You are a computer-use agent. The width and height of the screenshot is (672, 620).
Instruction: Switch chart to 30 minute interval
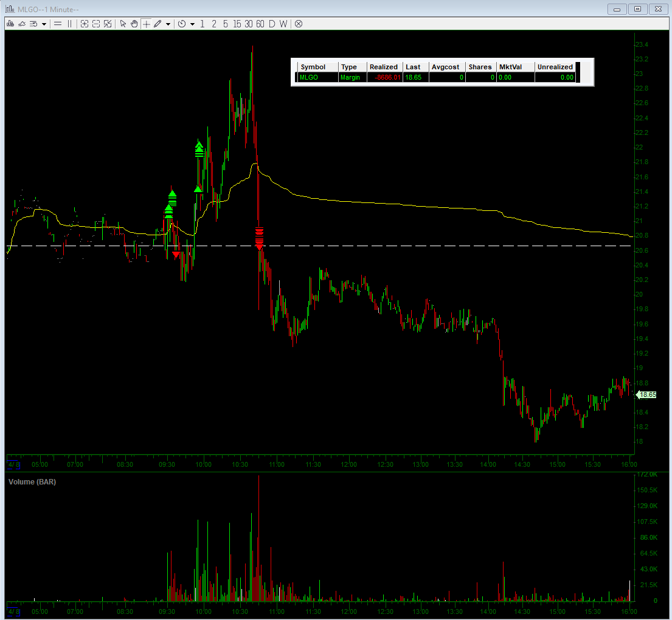249,24
